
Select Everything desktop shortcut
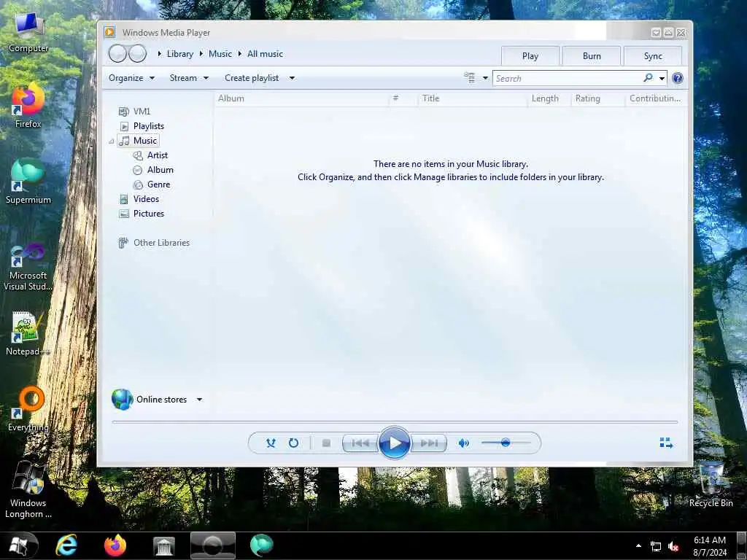28,410
